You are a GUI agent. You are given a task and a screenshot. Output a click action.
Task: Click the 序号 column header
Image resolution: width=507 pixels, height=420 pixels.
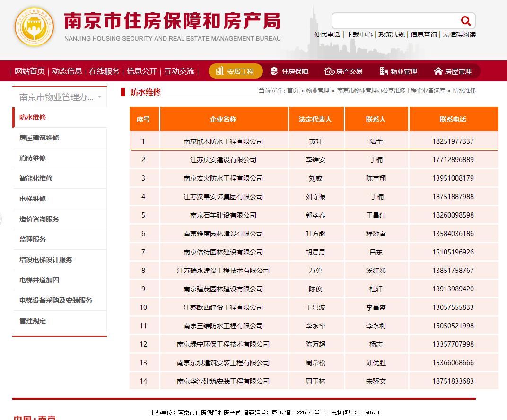(143, 119)
